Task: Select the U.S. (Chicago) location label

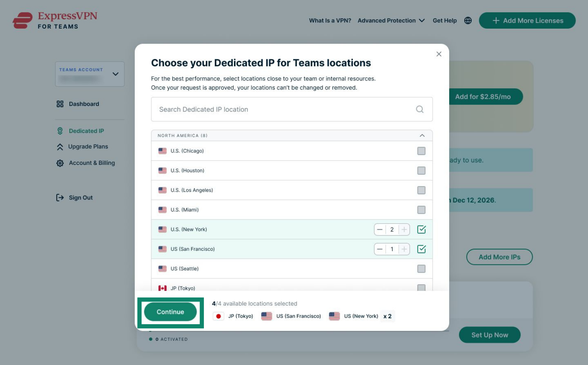Action: tap(187, 151)
